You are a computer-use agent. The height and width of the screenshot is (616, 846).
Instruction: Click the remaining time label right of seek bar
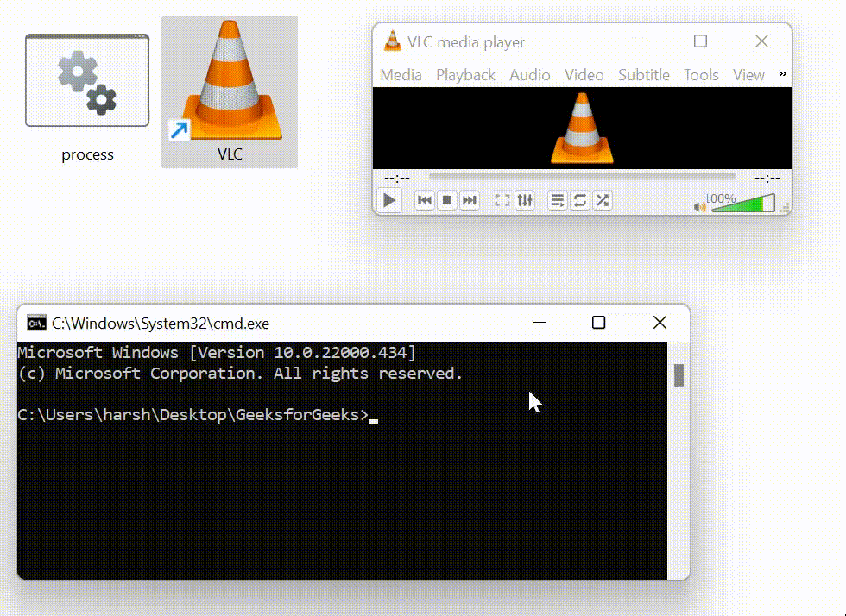click(x=767, y=178)
